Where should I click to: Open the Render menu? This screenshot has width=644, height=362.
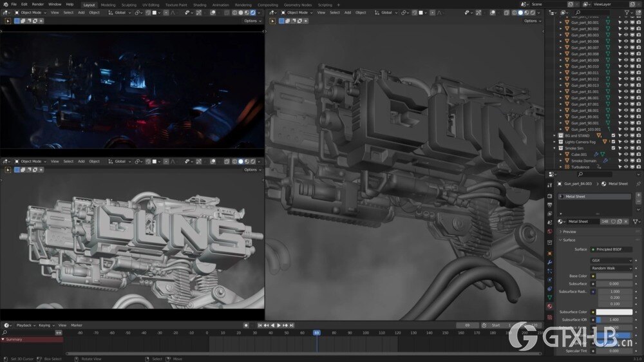[38, 5]
